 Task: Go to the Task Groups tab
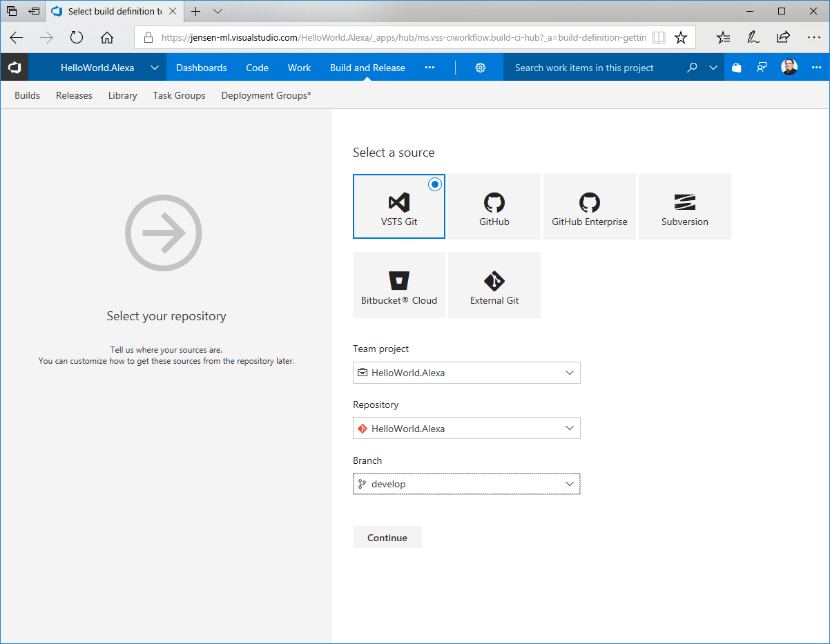tap(179, 95)
